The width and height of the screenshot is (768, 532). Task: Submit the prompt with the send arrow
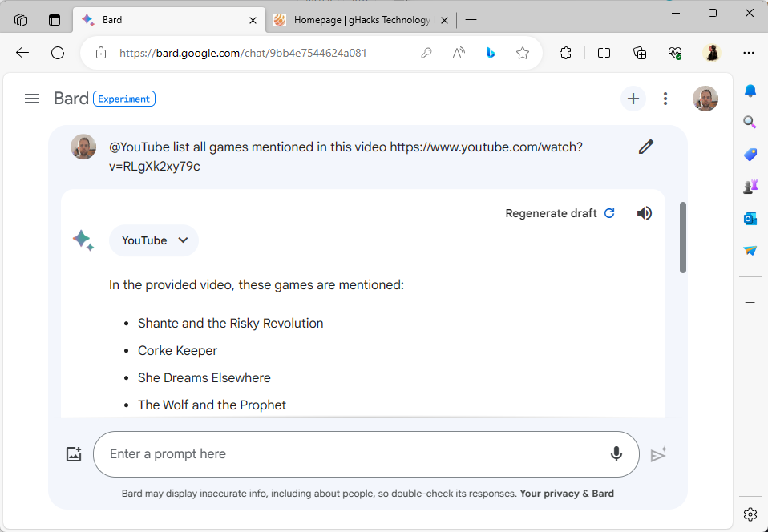coord(659,454)
